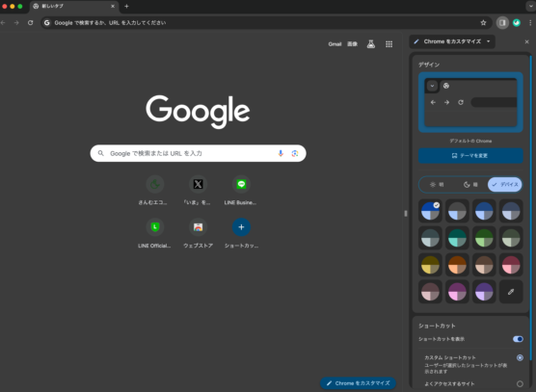Start voice search with microphone icon

tap(281, 153)
